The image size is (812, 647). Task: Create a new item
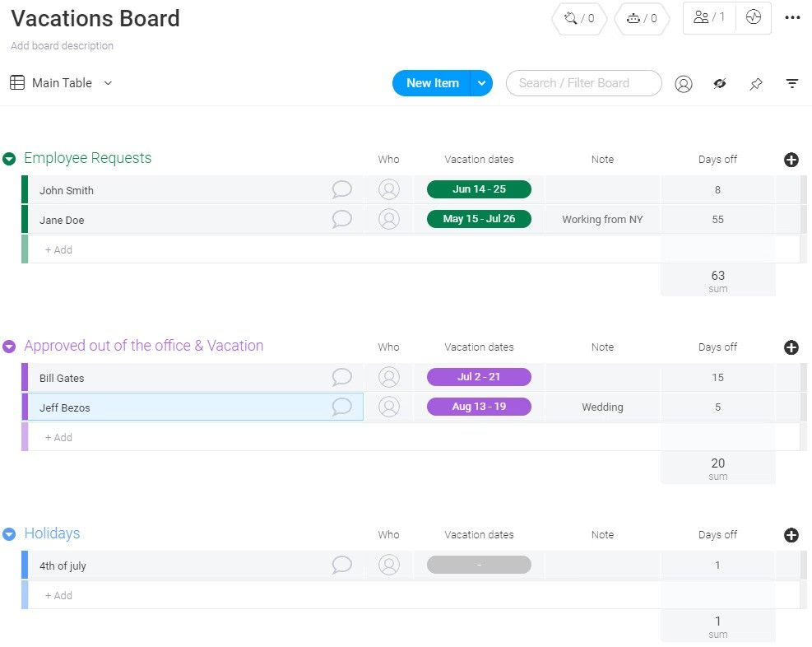pyautogui.click(x=431, y=83)
